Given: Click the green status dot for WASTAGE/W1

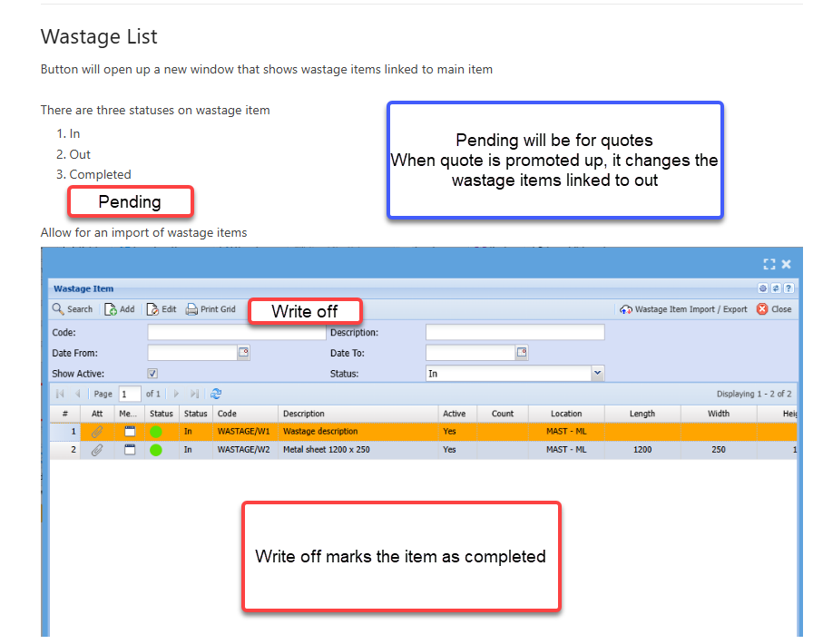Looking at the screenshot, I should (x=155, y=432).
